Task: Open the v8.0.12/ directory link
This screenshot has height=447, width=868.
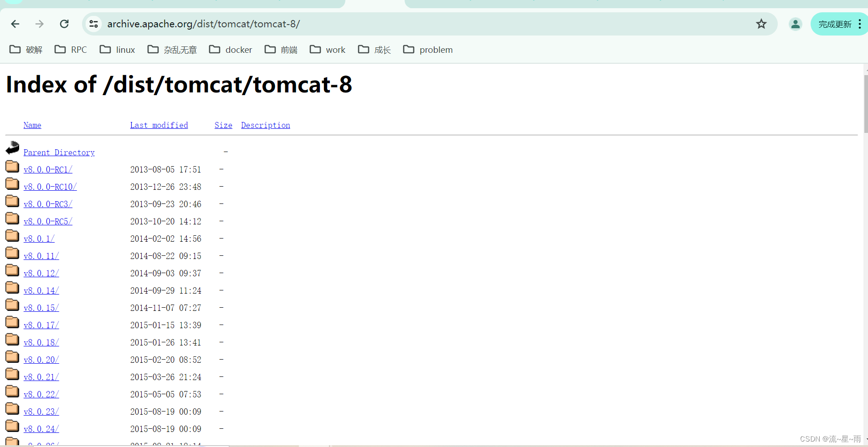Action: 41,273
